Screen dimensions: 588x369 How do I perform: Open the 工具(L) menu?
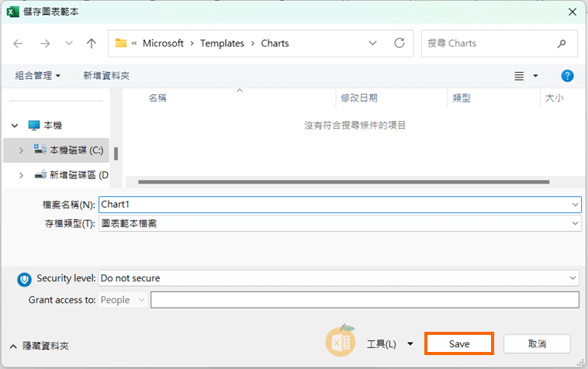click(389, 344)
